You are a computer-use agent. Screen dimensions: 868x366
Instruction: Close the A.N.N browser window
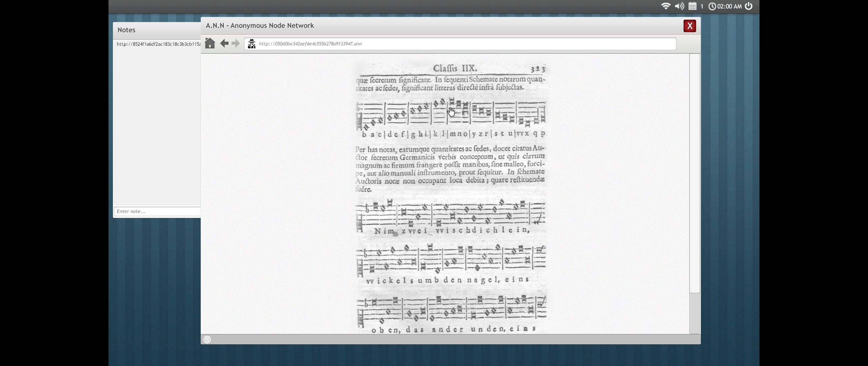tap(689, 26)
